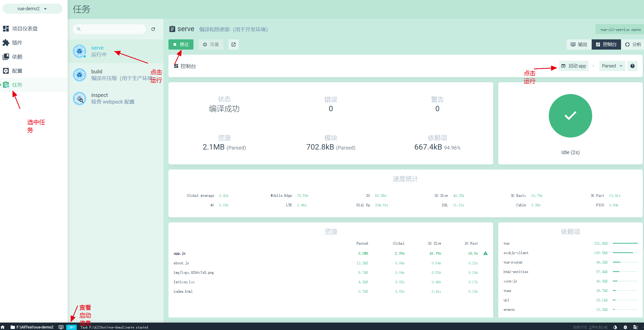Viewport: 644px width, 330px height.
Task: Open the 插件 plugins page
Action: pyautogui.click(x=17, y=43)
